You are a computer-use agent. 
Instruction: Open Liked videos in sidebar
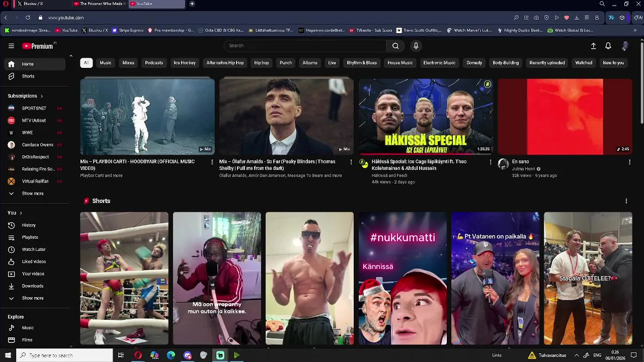click(x=35, y=262)
